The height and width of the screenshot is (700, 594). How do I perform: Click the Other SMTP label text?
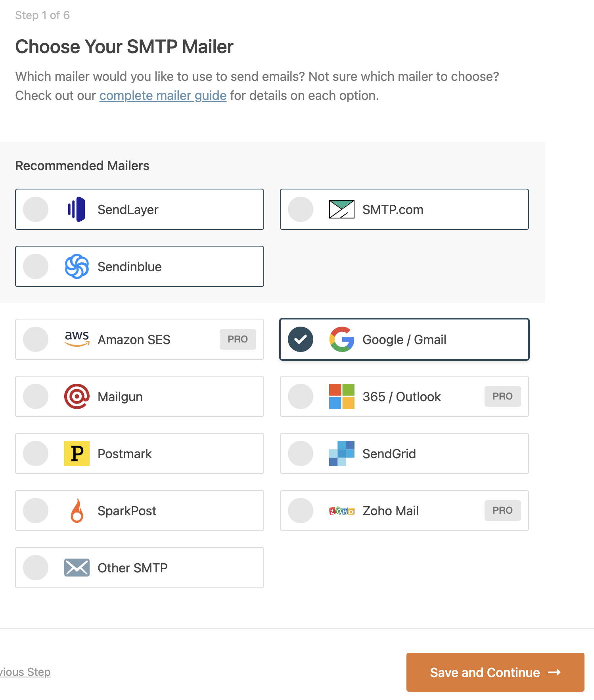tap(133, 568)
